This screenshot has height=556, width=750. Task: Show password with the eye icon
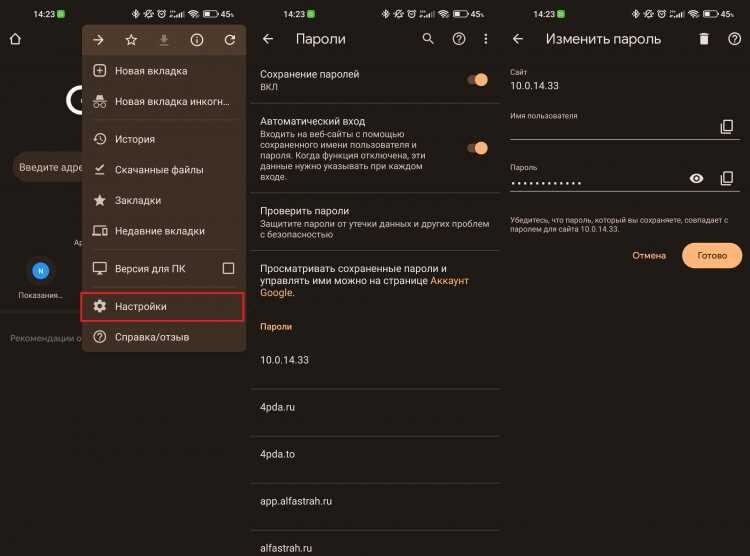tap(696, 178)
